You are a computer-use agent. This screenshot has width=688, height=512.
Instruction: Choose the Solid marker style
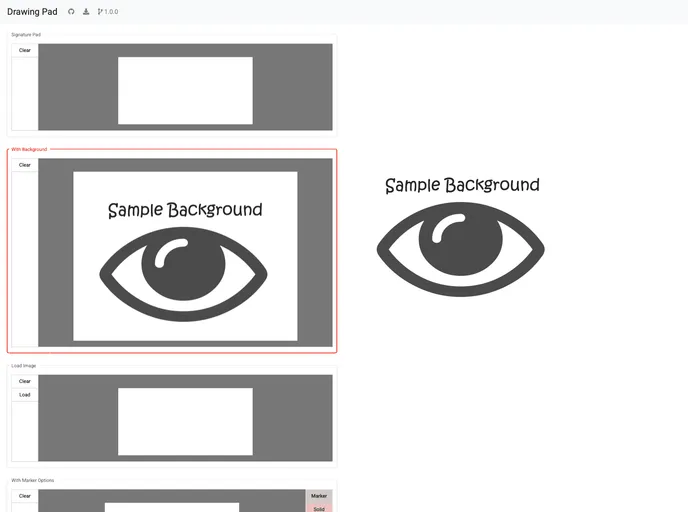coord(319,508)
